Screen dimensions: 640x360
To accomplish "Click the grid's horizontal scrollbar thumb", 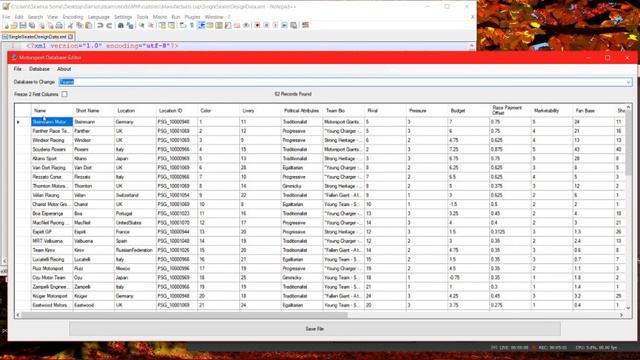I will point(184,315).
